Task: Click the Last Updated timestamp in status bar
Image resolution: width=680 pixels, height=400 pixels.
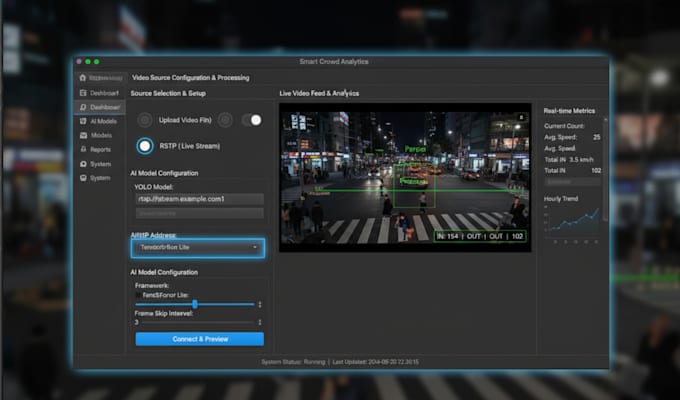Action: click(x=376, y=362)
